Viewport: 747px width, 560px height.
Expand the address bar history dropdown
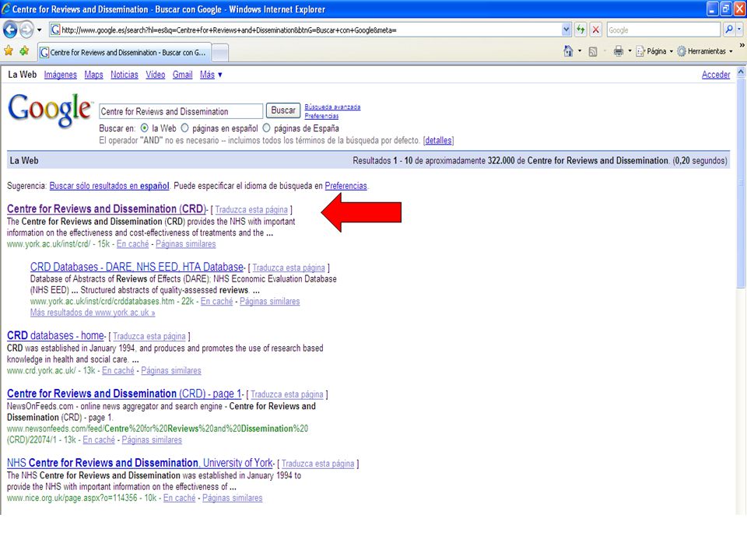coord(566,30)
